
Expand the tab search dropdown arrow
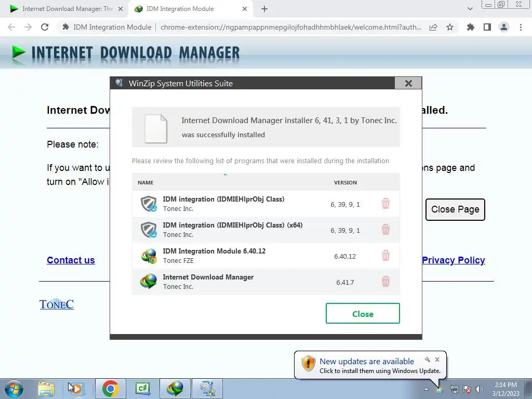tap(470, 9)
